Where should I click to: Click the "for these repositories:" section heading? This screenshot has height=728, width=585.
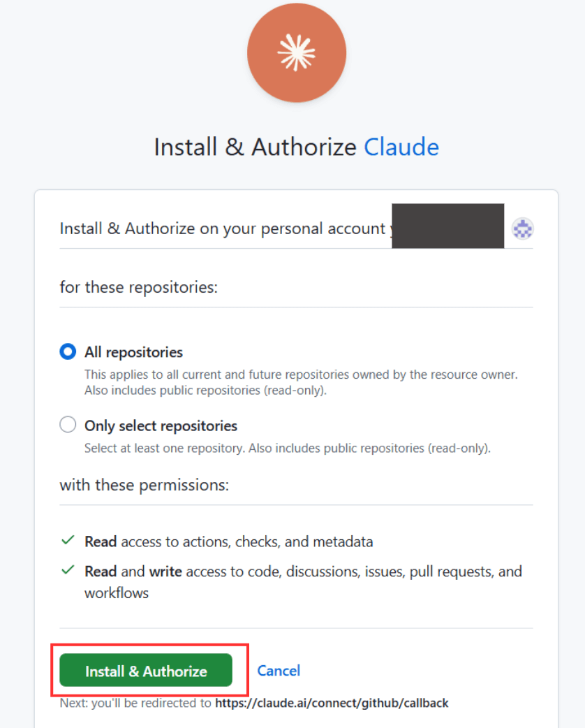[x=139, y=287]
